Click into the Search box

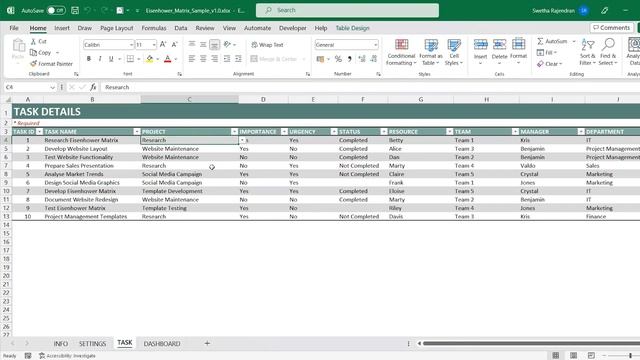[347, 10]
